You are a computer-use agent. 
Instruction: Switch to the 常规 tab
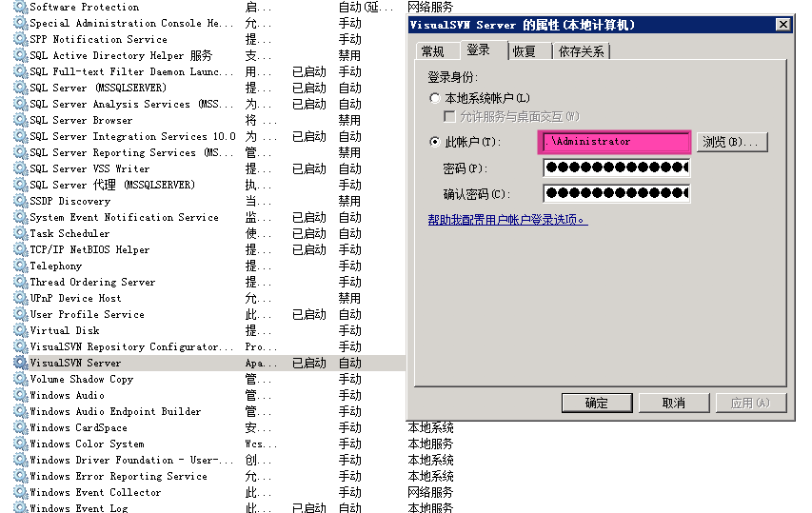432,51
